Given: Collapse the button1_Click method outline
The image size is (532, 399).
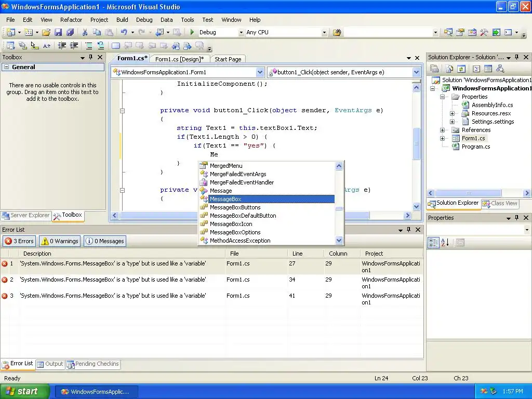Looking at the screenshot, I should coord(123,111).
